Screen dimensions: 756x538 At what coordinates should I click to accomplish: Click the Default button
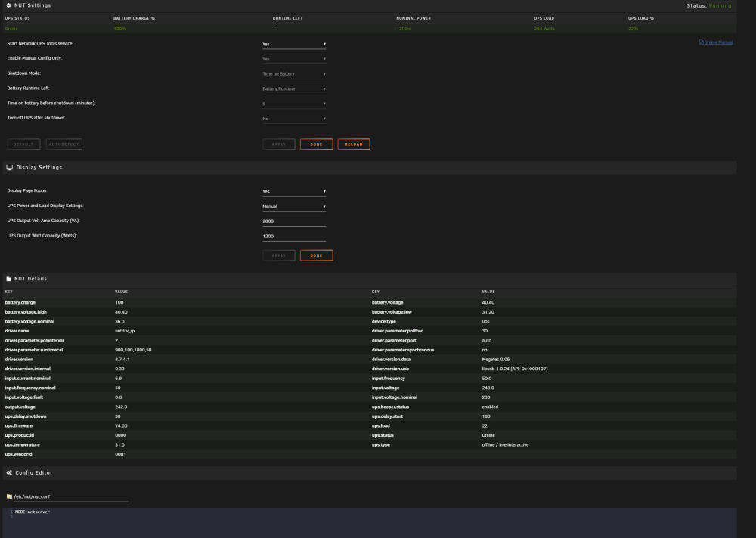[23, 144]
